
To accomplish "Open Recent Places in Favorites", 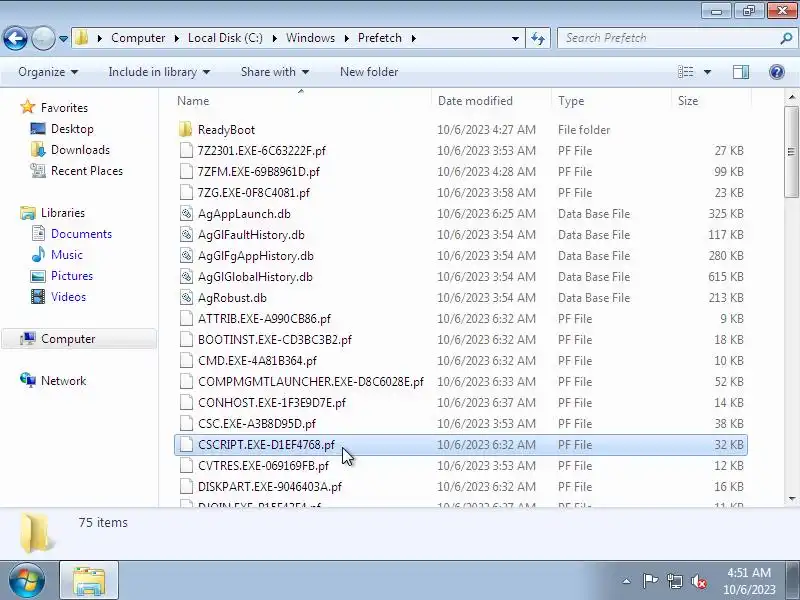I will (x=87, y=171).
